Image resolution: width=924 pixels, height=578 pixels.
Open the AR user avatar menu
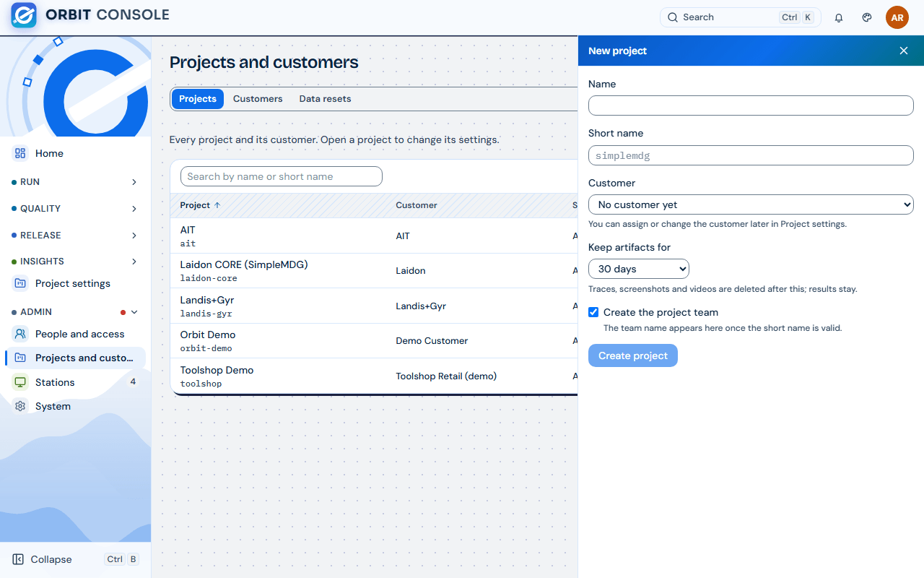click(897, 17)
